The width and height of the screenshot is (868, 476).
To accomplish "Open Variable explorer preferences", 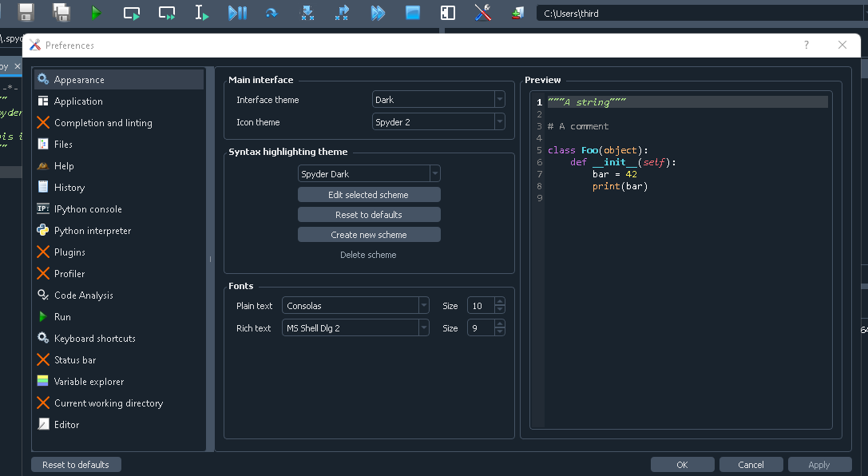I will [119, 382].
